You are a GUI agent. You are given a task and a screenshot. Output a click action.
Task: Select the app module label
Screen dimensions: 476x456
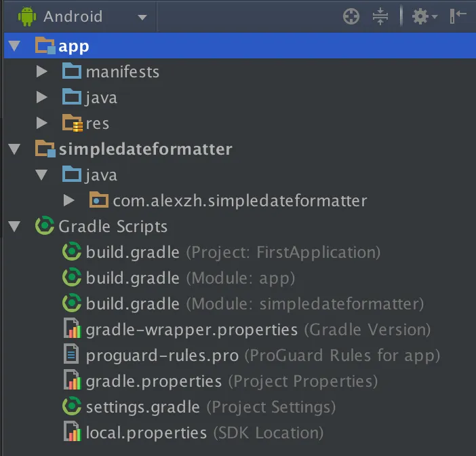pyautogui.click(x=74, y=47)
